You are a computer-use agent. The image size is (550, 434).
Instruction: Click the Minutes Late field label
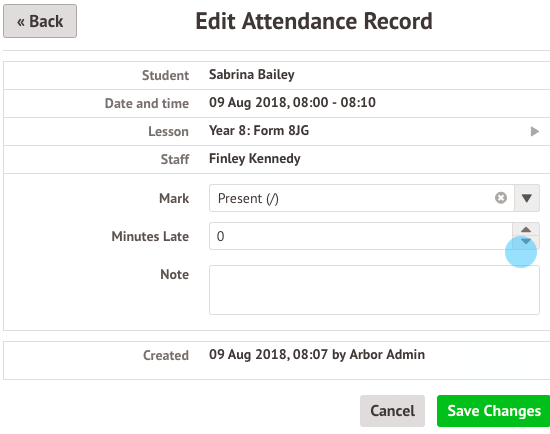tap(150, 236)
